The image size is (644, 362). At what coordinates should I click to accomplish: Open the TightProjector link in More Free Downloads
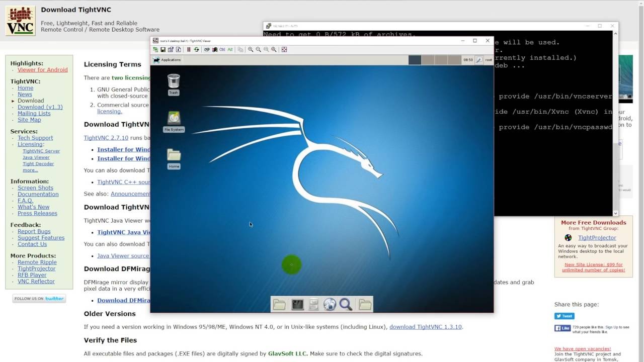[597, 238]
